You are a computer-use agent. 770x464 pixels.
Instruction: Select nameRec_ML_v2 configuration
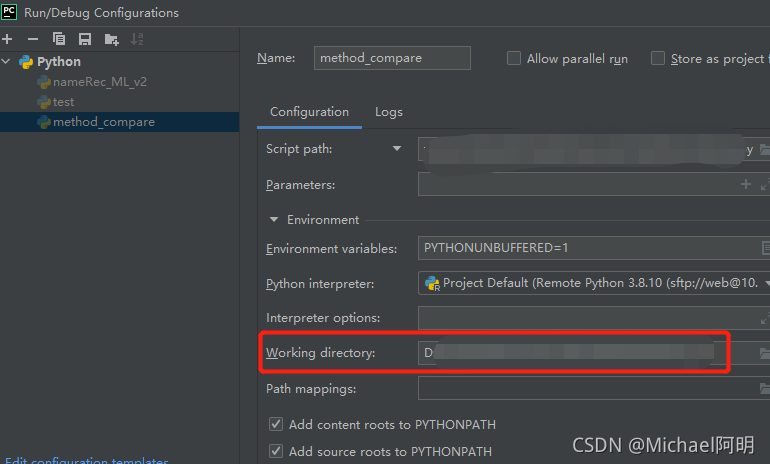(100, 82)
